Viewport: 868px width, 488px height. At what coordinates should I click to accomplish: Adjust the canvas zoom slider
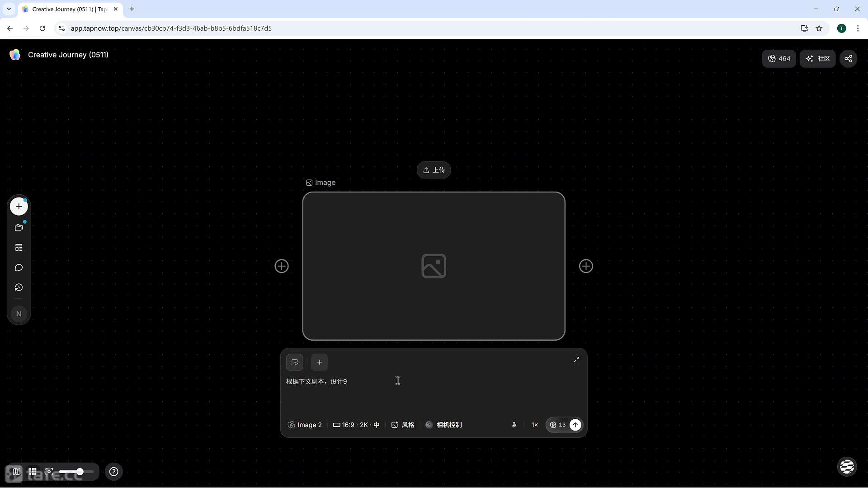click(76, 472)
